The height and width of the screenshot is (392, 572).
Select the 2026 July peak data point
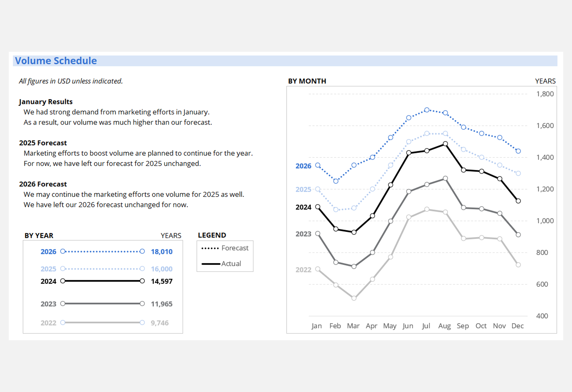point(427,110)
